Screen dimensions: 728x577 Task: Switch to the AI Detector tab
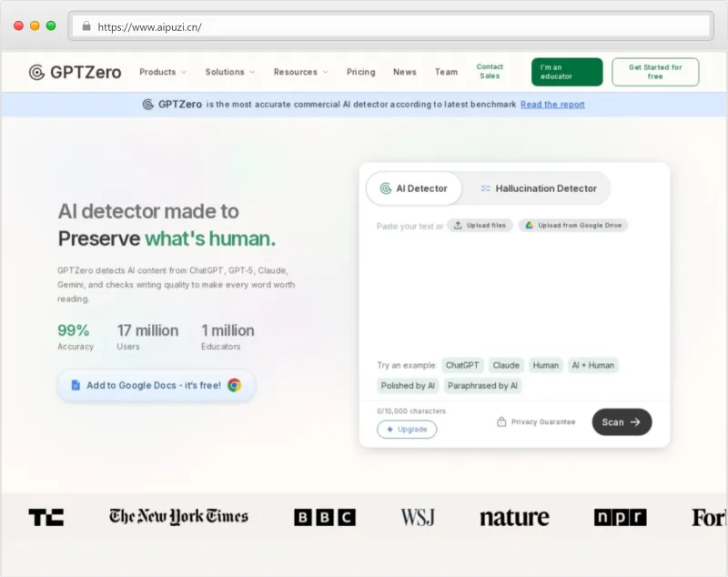(414, 188)
